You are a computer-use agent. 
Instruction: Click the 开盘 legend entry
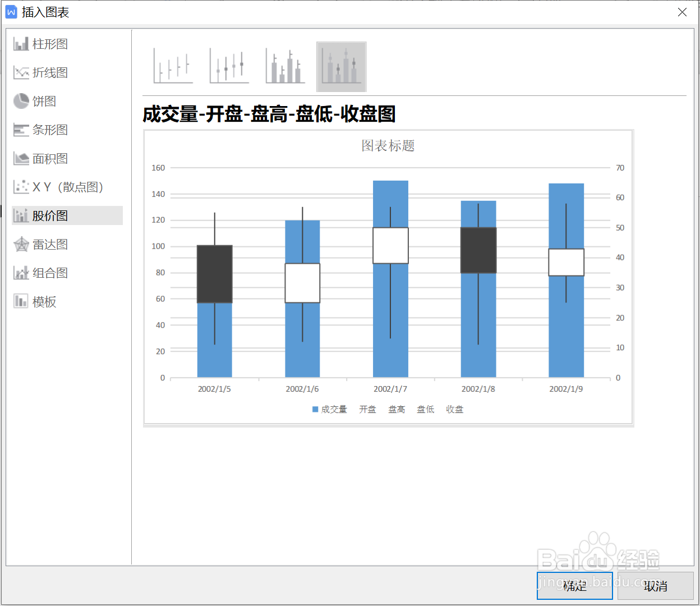367,410
